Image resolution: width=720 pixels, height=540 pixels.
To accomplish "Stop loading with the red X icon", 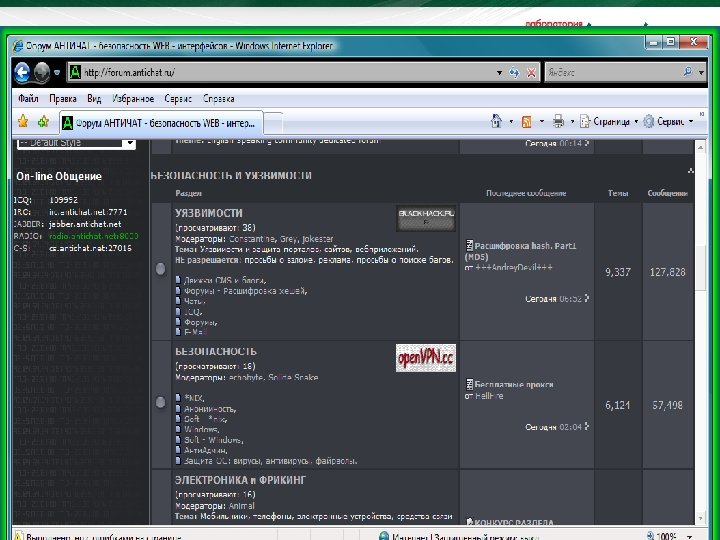I will [x=531, y=73].
